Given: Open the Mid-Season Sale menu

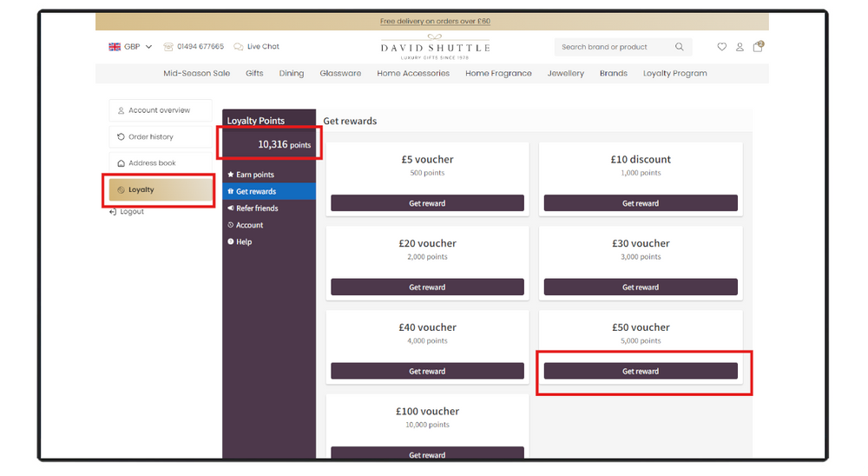Looking at the screenshot, I should 197,74.
